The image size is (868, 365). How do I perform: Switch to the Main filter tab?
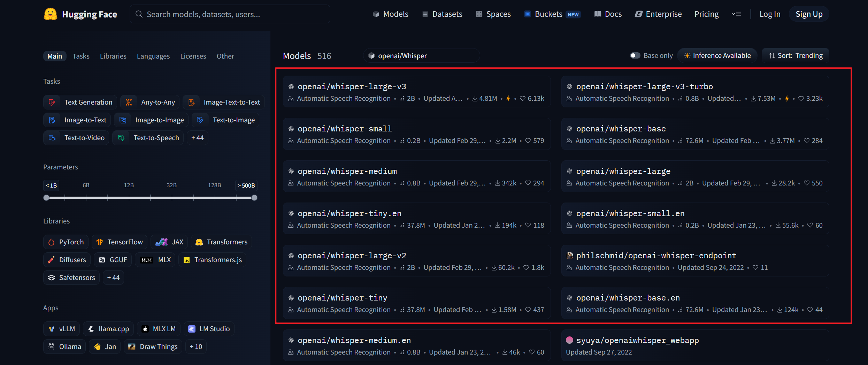click(55, 56)
